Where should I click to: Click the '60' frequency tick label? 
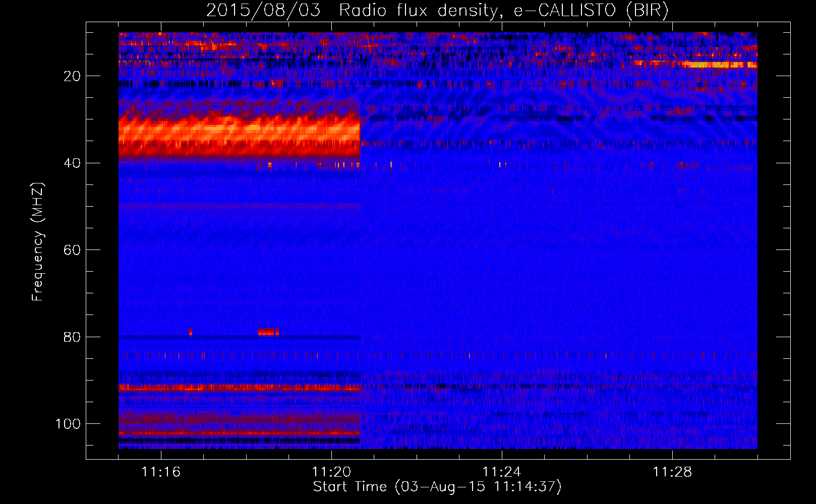point(72,250)
